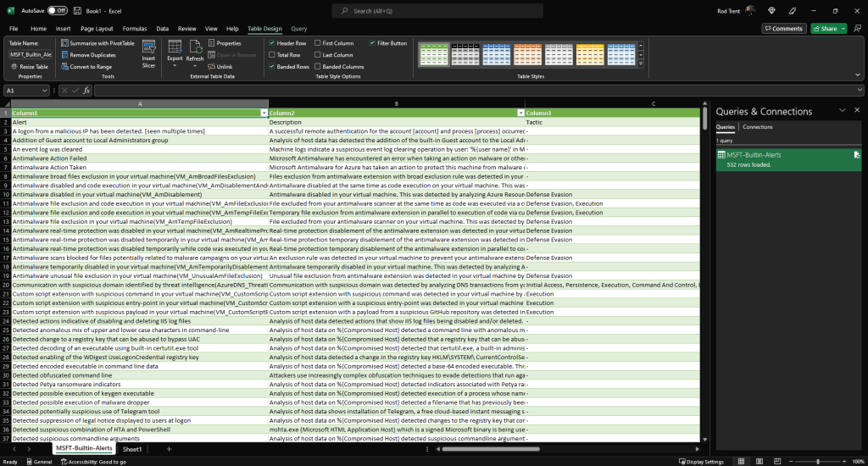Screen dimensions: 868x466
Task: Expand the Name Box dropdown
Action: [x=44, y=90]
